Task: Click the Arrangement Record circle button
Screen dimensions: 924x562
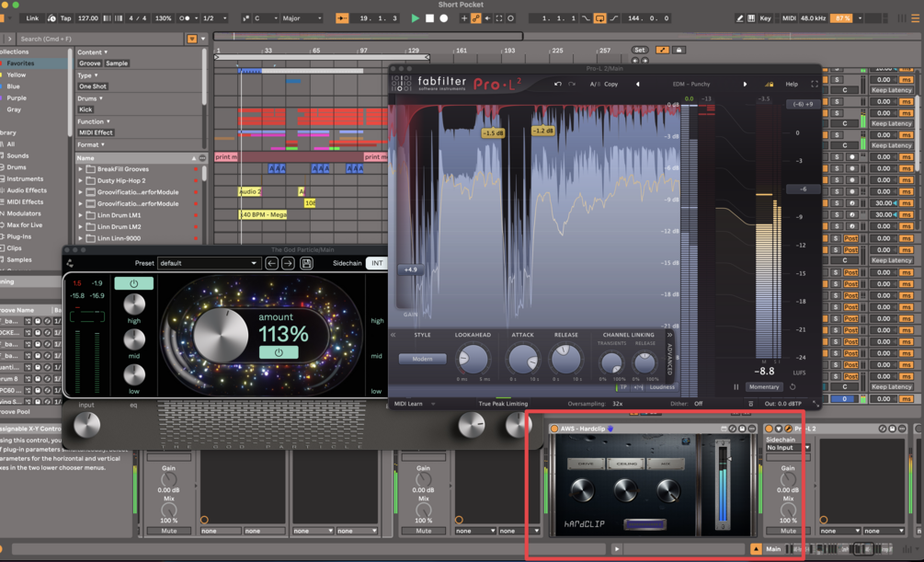Action: [x=444, y=18]
